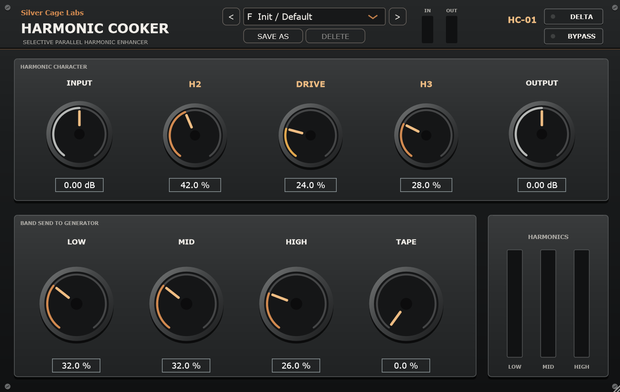The height and width of the screenshot is (392, 620).
Task: Click the H3 harmonic knob
Action: (x=426, y=135)
